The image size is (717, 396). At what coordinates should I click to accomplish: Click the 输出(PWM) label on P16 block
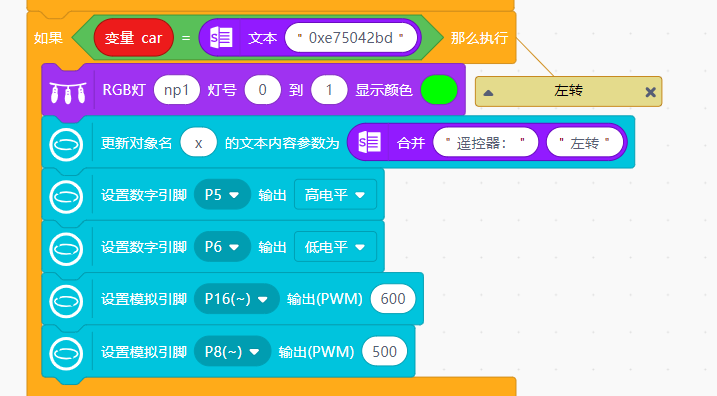click(325, 299)
